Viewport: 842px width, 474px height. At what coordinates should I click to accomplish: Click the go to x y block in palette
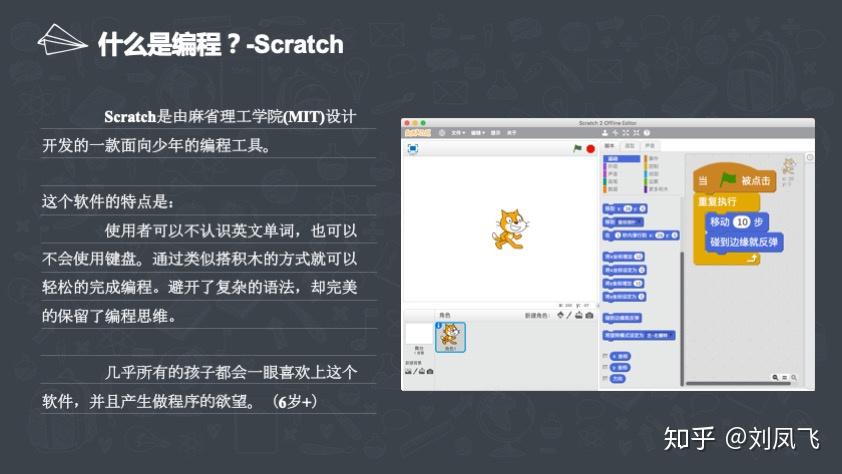tap(625, 208)
